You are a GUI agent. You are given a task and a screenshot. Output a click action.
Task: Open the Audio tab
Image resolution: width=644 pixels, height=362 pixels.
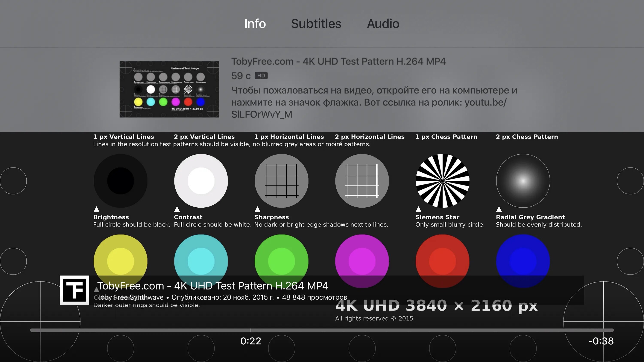pos(383,24)
